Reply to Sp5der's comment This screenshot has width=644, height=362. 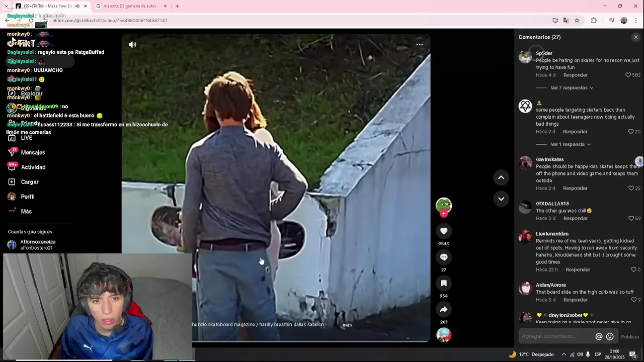(x=576, y=75)
